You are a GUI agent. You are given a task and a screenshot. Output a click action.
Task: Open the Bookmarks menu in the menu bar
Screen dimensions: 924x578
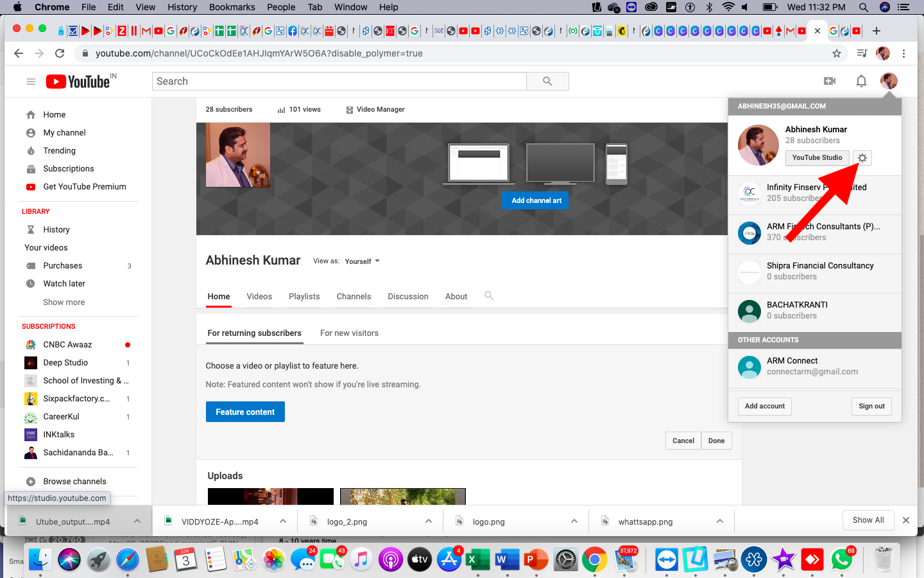(232, 7)
